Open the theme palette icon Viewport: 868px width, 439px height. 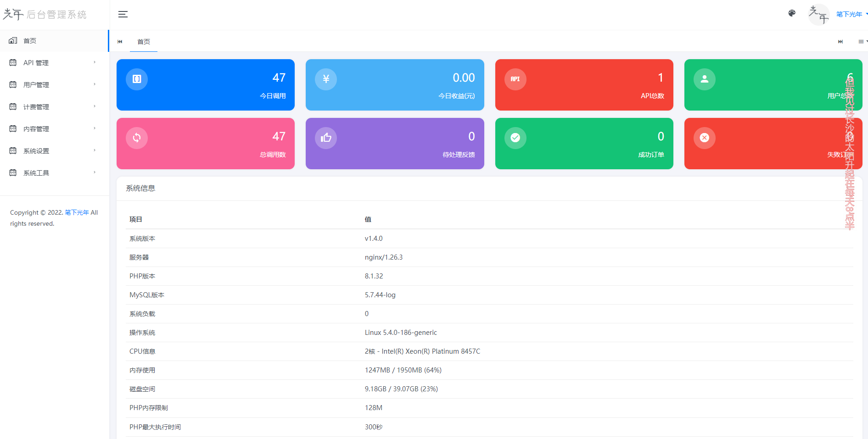point(792,13)
